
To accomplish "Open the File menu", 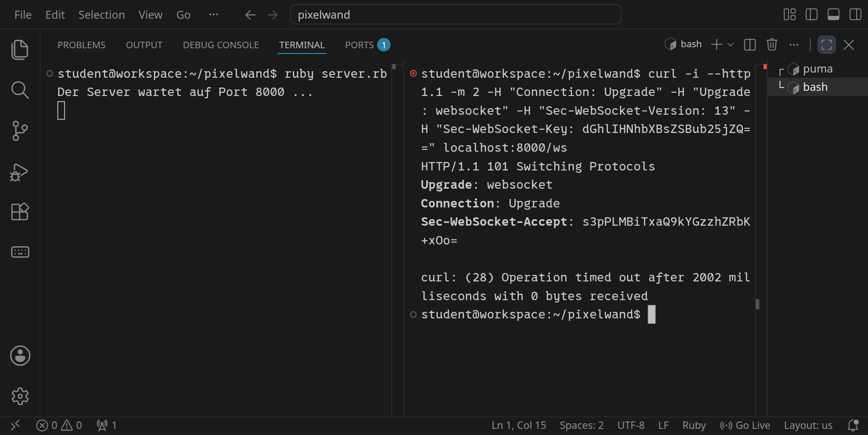I will click(x=23, y=15).
